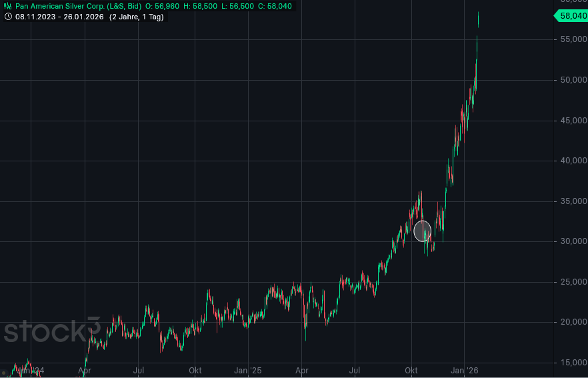The height and width of the screenshot is (378, 588).
Task: Click the 15,000 price axis label
Action: coord(570,363)
